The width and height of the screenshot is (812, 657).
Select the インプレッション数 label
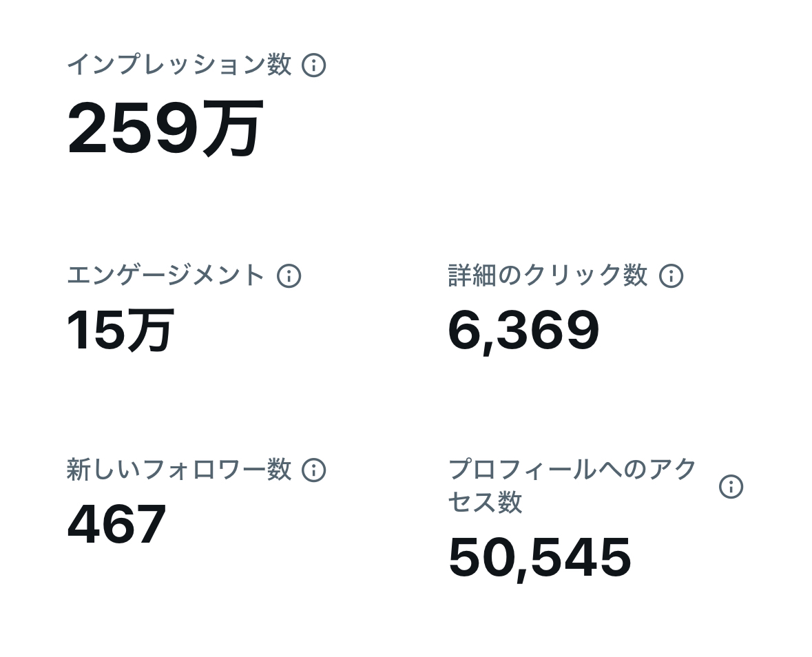[179, 65]
